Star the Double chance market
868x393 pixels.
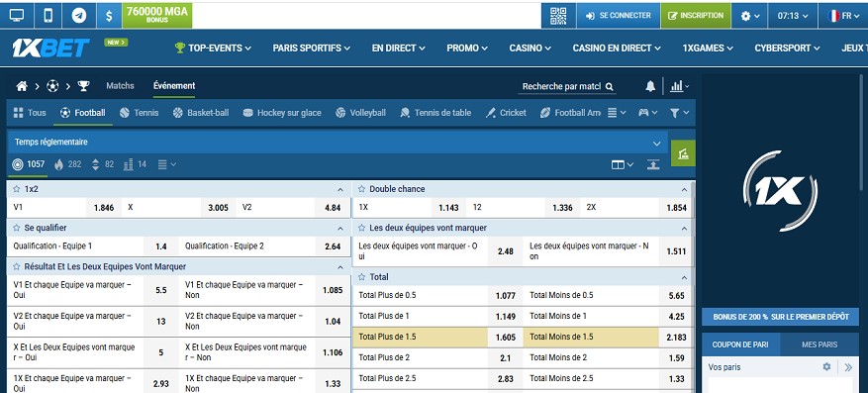point(361,189)
